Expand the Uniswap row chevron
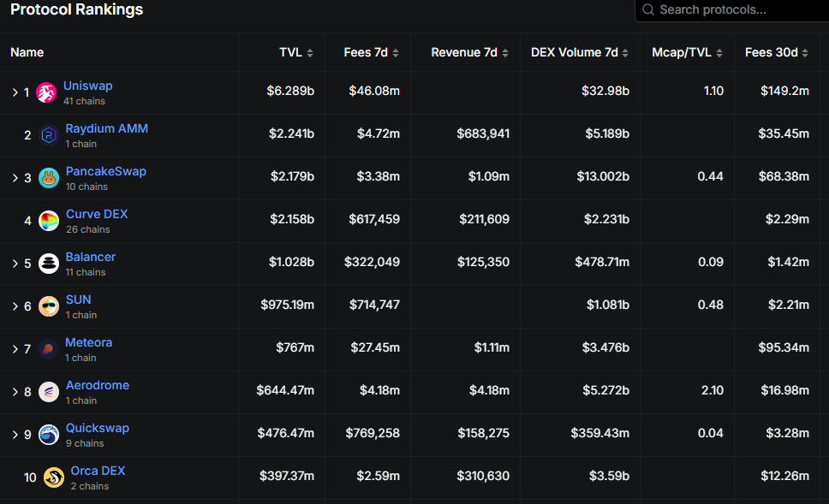Viewport: 829px width, 504px height. point(15,92)
